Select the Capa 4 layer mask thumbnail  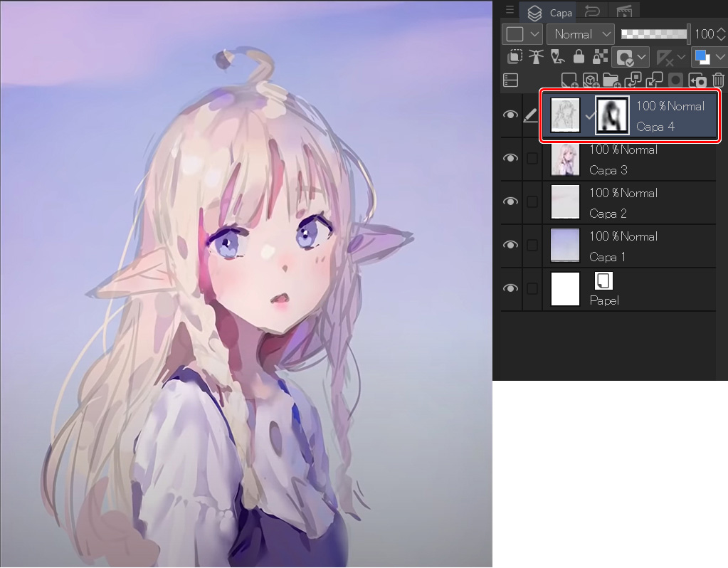pos(612,115)
